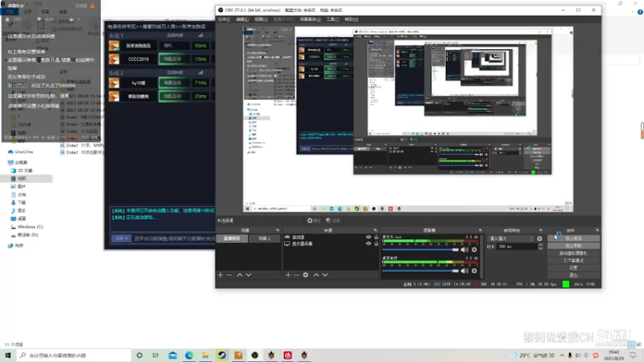The height and width of the screenshot is (362, 644).
Task: Increase transition duration with the up stepper
Action: pos(540,245)
